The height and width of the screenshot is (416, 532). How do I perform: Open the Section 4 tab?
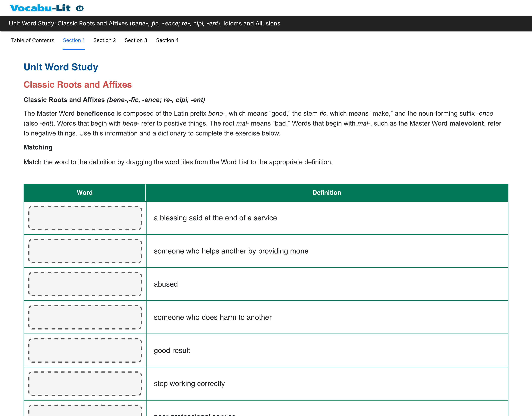pos(167,40)
